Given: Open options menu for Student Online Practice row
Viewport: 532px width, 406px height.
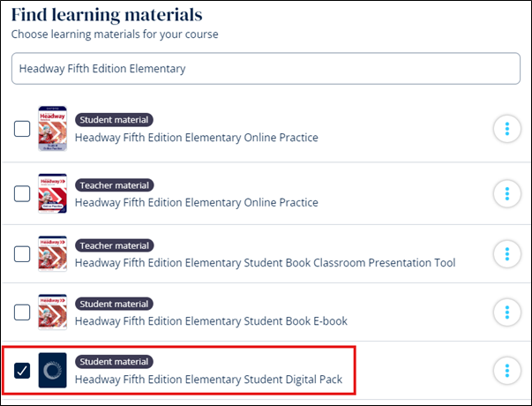Looking at the screenshot, I should tap(507, 129).
